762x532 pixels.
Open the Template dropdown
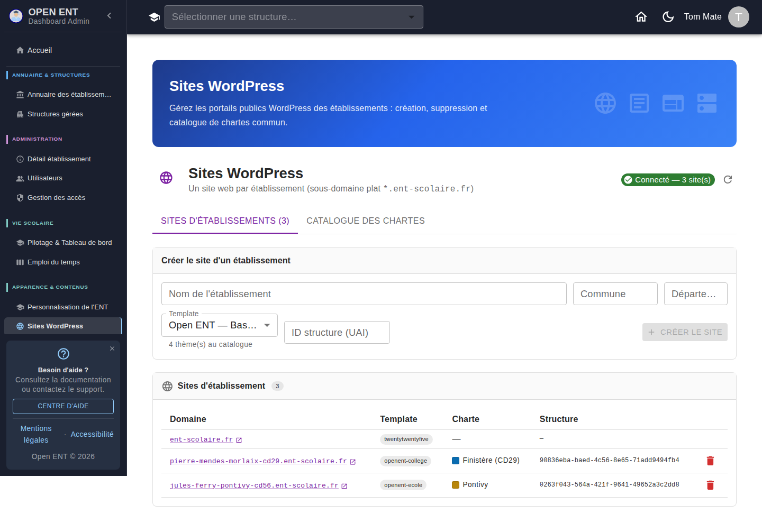point(220,325)
